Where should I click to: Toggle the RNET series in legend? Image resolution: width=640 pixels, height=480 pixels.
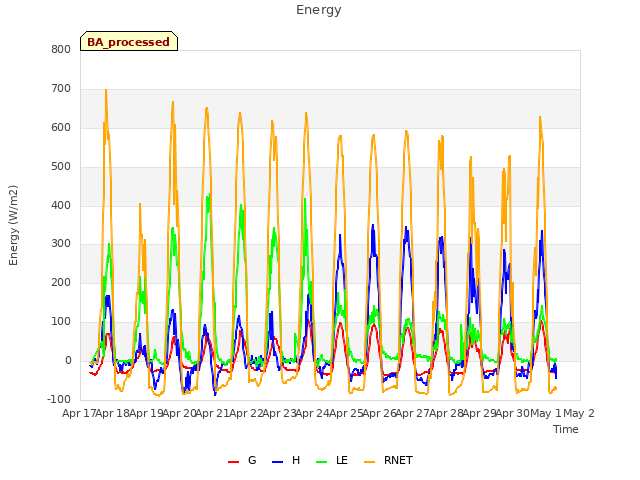[388, 460]
